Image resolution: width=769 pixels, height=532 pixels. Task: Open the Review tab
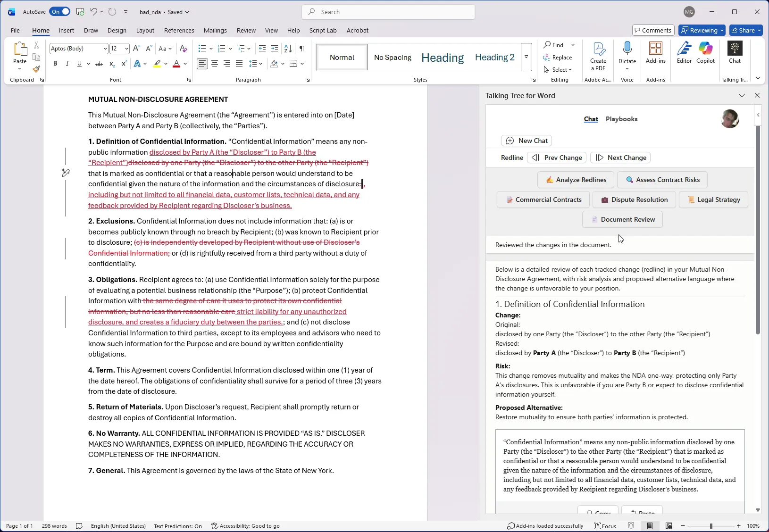click(246, 30)
